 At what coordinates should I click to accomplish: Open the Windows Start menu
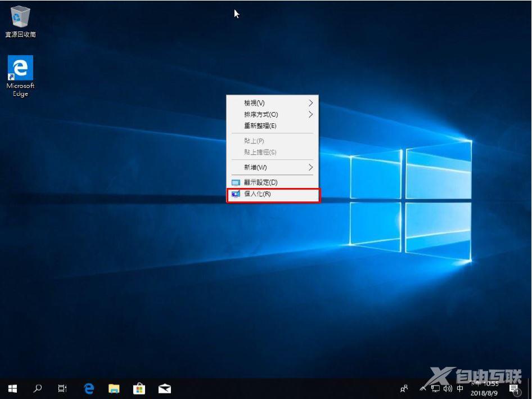click(x=12, y=388)
